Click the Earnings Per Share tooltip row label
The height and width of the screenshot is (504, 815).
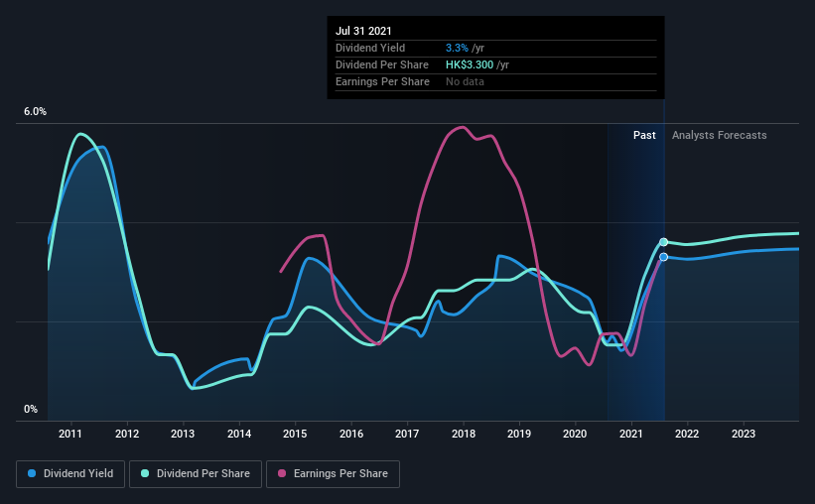[382, 81]
